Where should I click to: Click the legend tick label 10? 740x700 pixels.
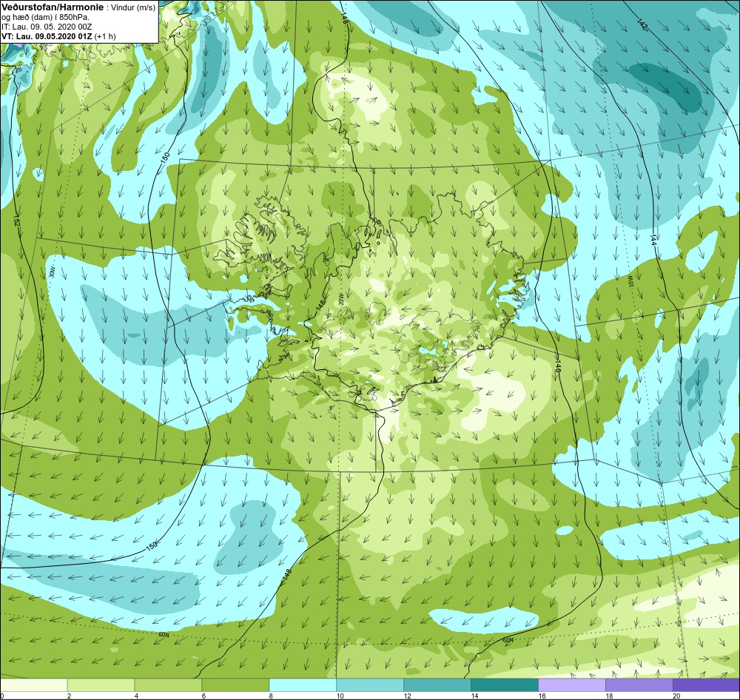click(340, 696)
